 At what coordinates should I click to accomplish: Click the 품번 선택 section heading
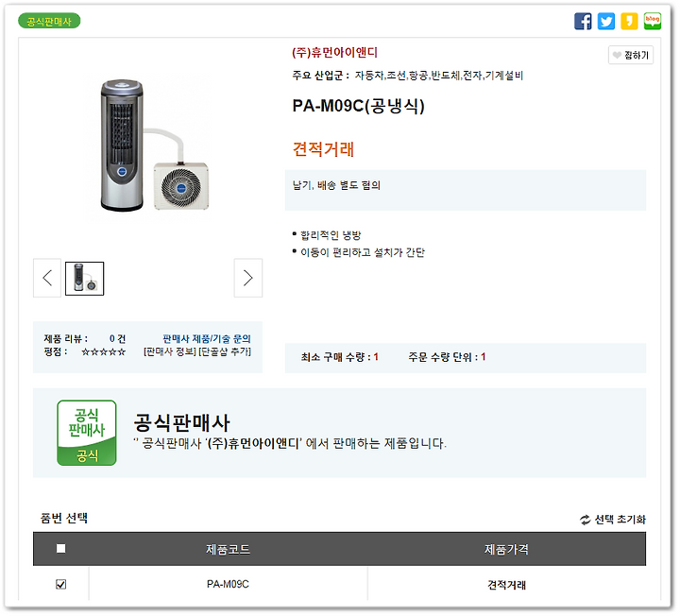click(x=64, y=518)
